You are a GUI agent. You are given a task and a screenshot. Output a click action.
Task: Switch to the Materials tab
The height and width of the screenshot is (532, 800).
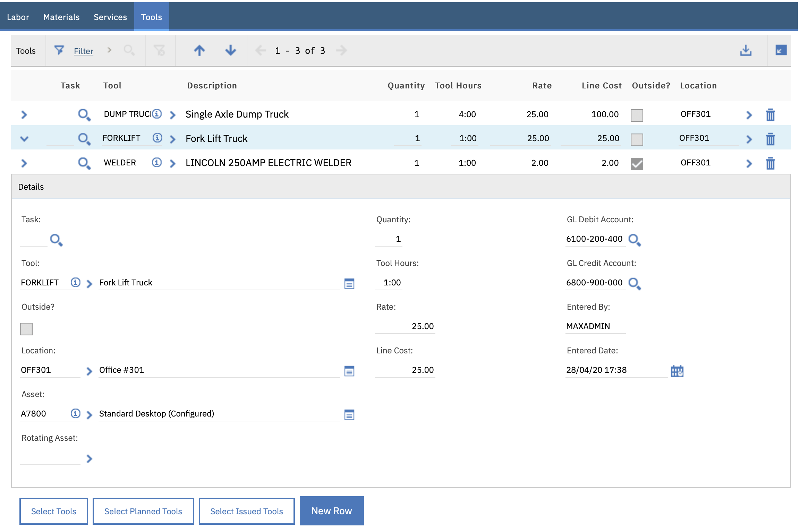coord(61,17)
